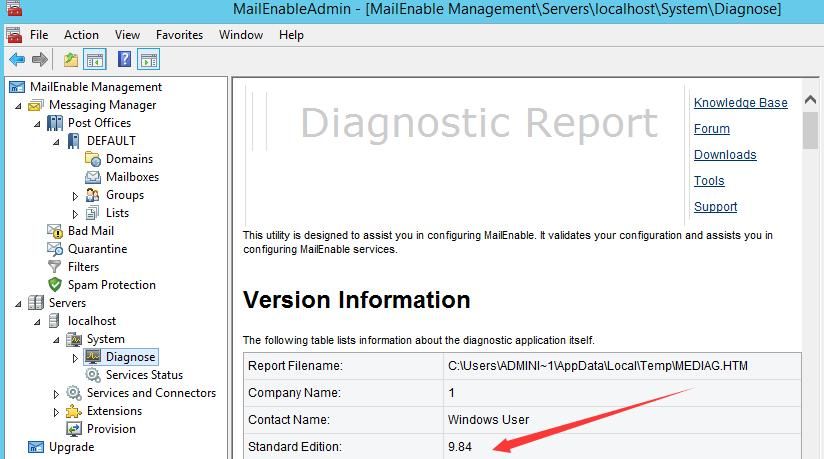This screenshot has width=824, height=459.
Task: Expand the Diagnose node
Action: click(x=75, y=358)
